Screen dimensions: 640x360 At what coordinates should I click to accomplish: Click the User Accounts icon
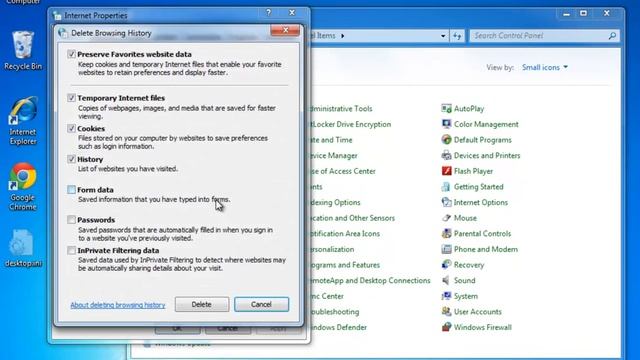[x=446, y=311]
